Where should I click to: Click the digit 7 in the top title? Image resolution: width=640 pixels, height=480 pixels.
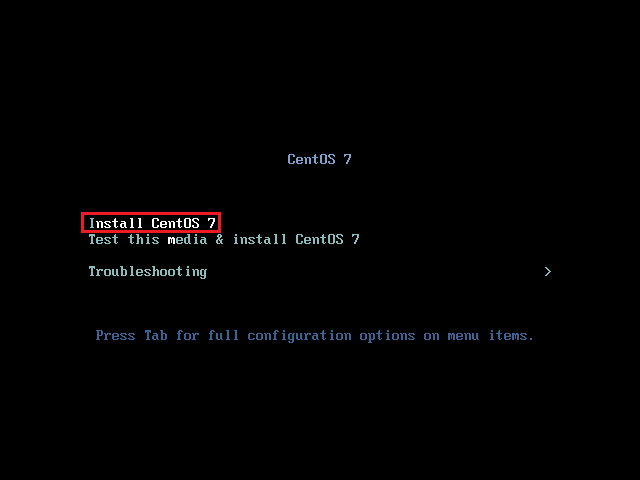tap(347, 159)
